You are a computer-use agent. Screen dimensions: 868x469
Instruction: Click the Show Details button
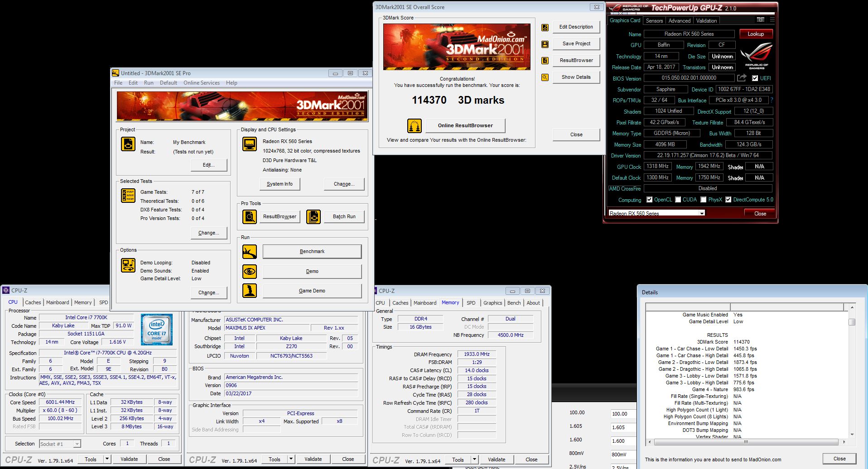pyautogui.click(x=576, y=77)
